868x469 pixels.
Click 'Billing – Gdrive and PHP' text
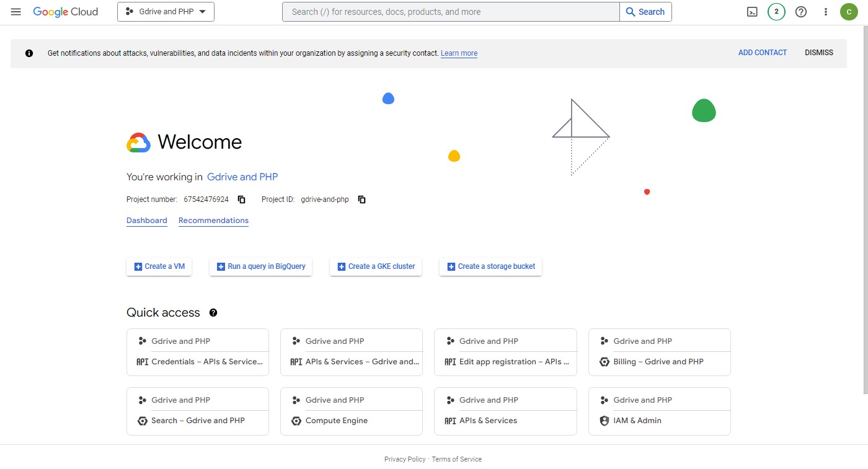pyautogui.click(x=658, y=362)
